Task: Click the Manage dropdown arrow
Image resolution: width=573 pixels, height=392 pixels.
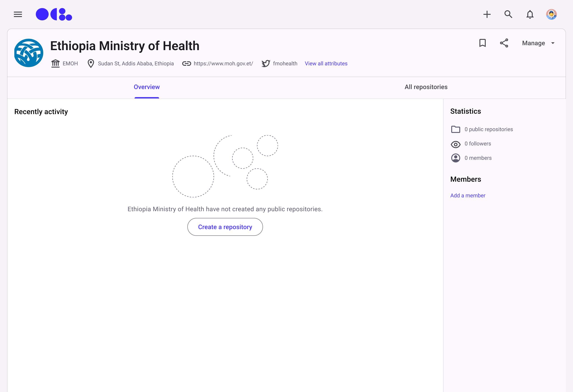Action: pyautogui.click(x=553, y=43)
